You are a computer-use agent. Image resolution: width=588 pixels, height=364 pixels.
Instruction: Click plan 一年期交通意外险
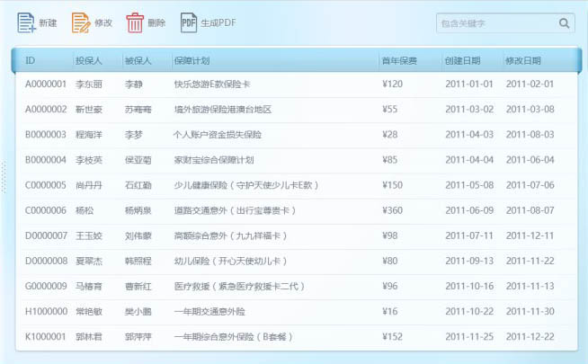(x=209, y=312)
